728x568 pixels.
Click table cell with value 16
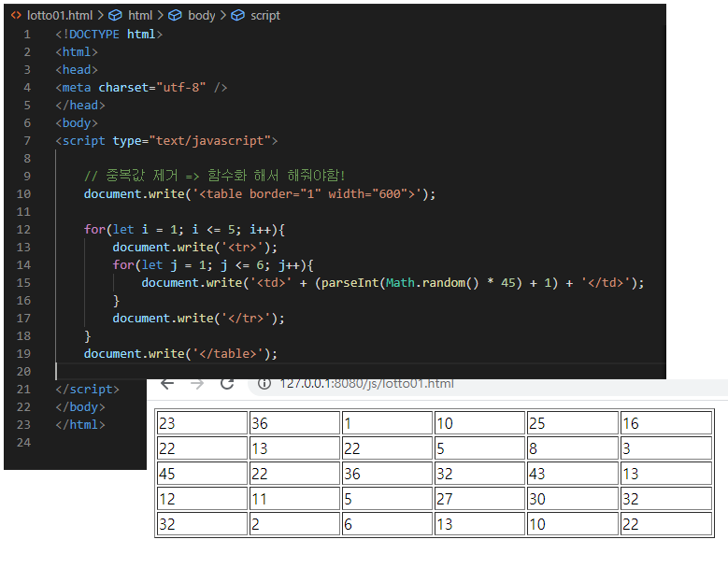coord(665,423)
